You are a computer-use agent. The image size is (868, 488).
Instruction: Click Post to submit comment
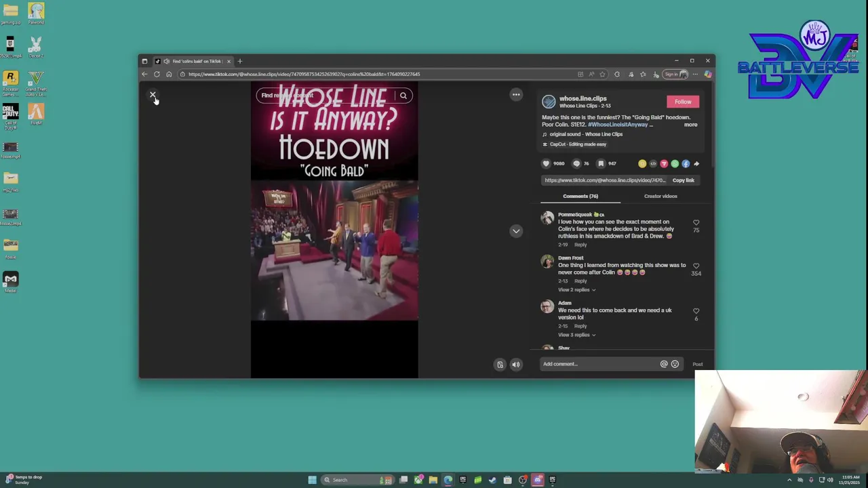pos(697,364)
